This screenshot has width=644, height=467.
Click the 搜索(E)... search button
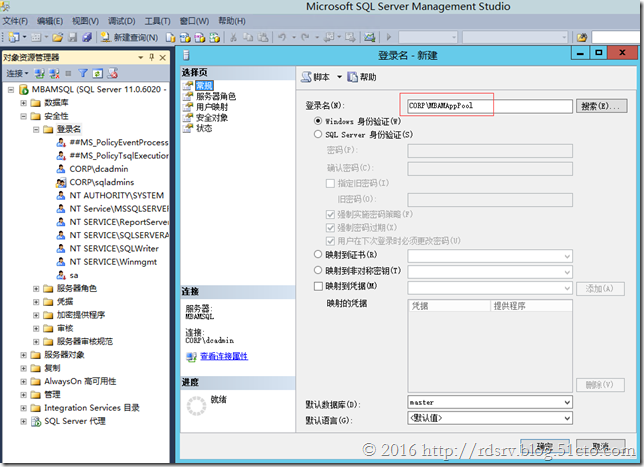(x=601, y=106)
